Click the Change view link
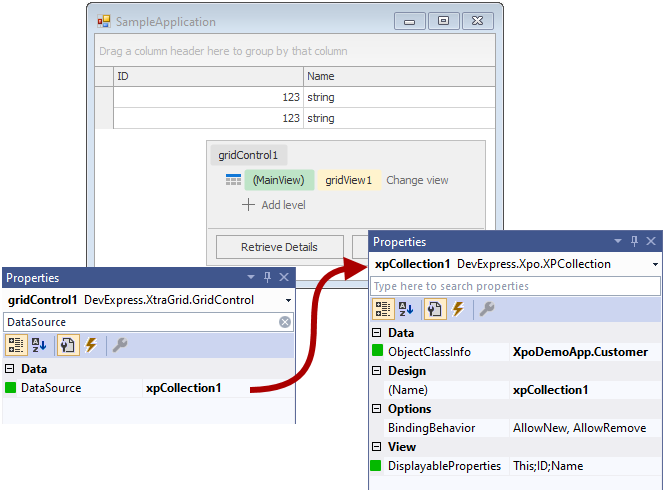 [x=417, y=180]
